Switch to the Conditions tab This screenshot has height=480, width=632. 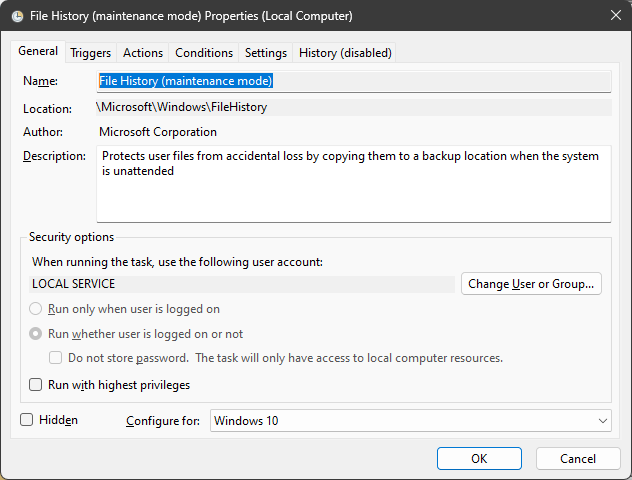pyautogui.click(x=204, y=53)
